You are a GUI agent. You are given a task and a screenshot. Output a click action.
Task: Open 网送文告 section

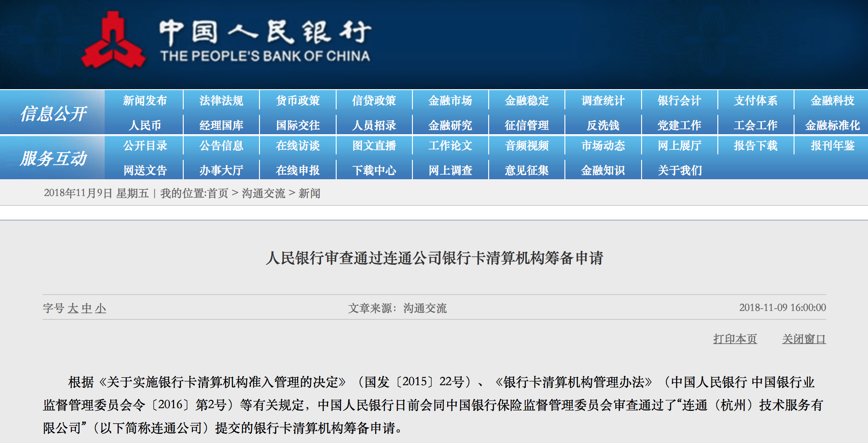[145, 170]
